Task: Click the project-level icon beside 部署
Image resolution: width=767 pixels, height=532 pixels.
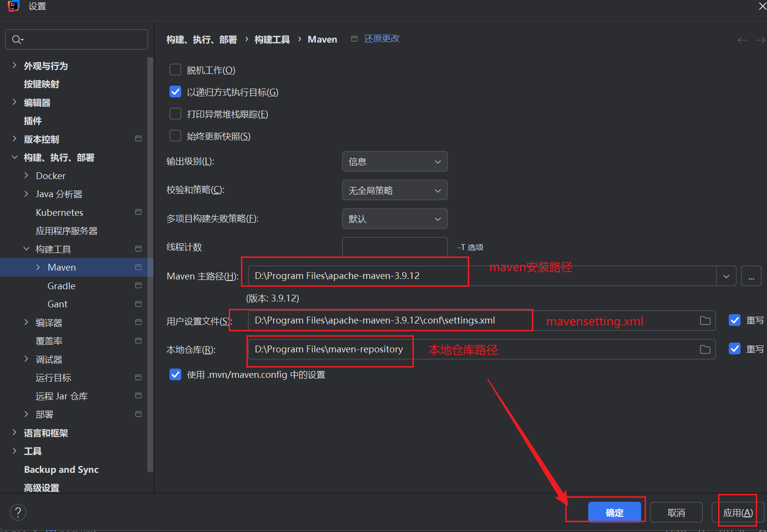Action: coord(138,414)
